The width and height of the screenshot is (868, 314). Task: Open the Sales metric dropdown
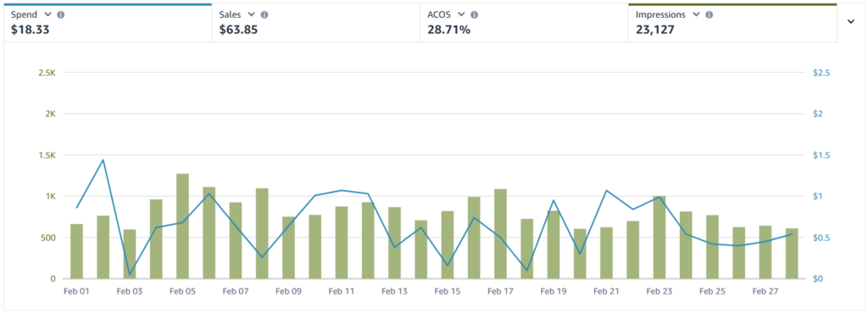pyautogui.click(x=251, y=15)
